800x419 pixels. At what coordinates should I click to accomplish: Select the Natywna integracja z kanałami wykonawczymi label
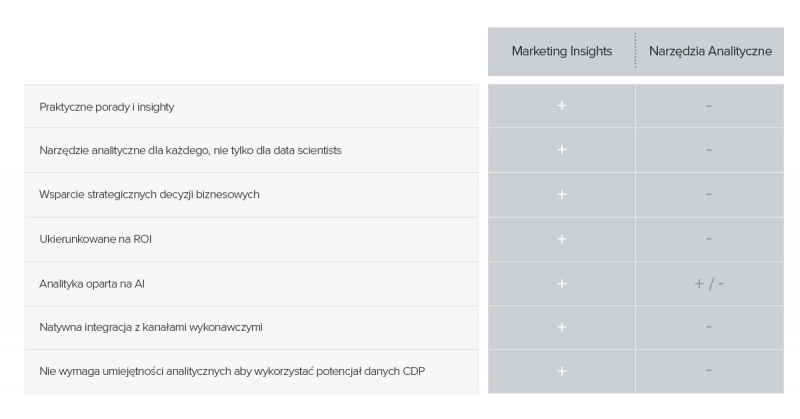(x=151, y=328)
